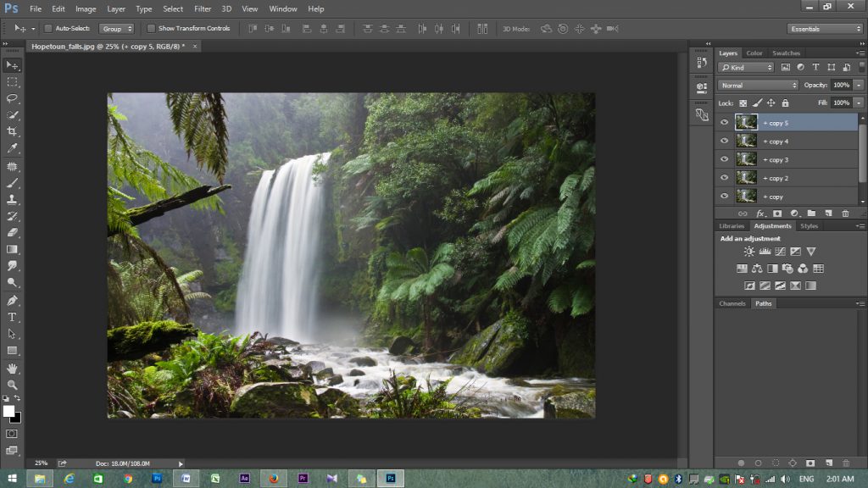The image size is (868, 488).
Task: Add Brightness/Contrast adjustment
Action: coord(749,252)
